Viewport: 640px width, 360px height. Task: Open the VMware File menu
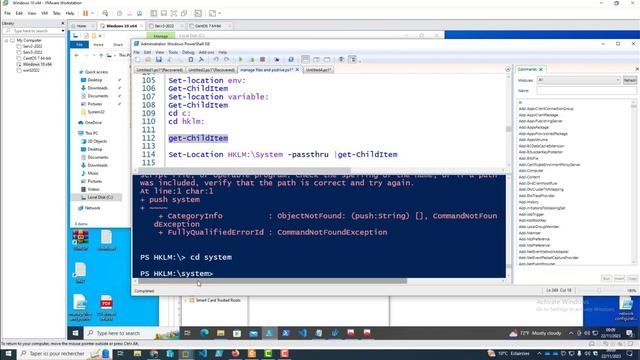(7, 13)
